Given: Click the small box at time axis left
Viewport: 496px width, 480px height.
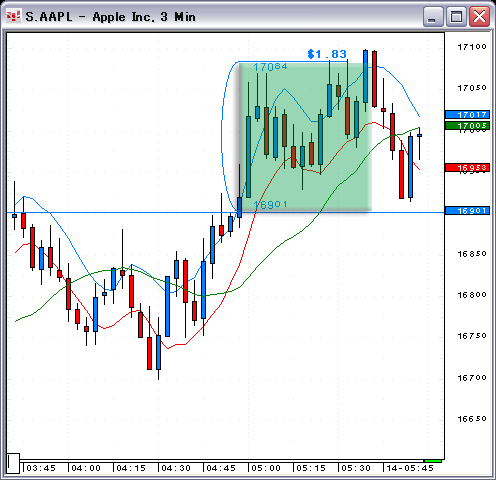Looking at the screenshot, I should pyautogui.click(x=13, y=463).
